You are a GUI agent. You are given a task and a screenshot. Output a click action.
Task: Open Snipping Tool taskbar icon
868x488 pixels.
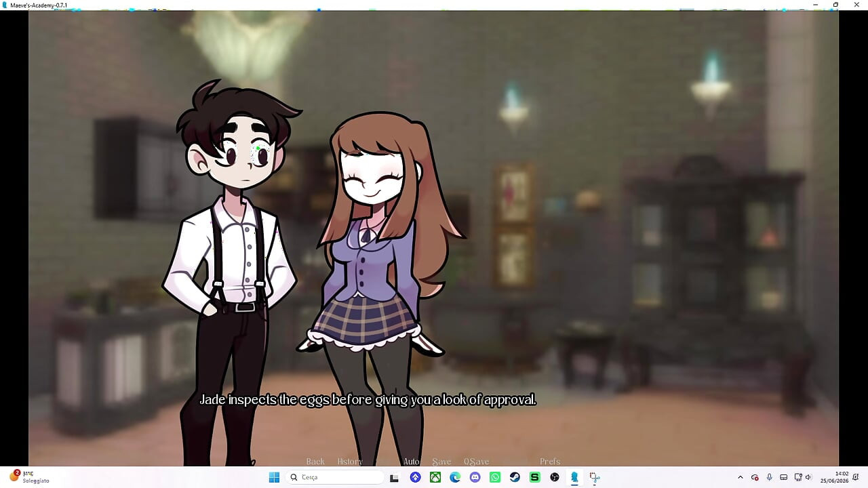click(594, 477)
